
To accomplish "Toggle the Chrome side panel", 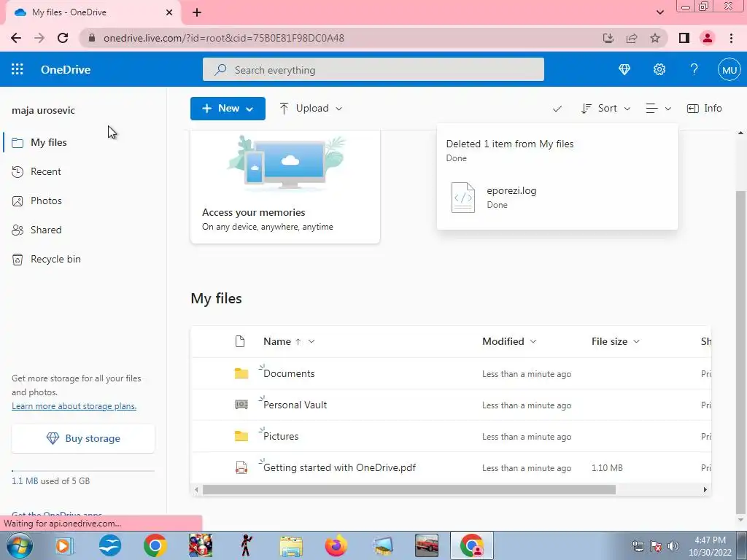I will [x=684, y=38].
